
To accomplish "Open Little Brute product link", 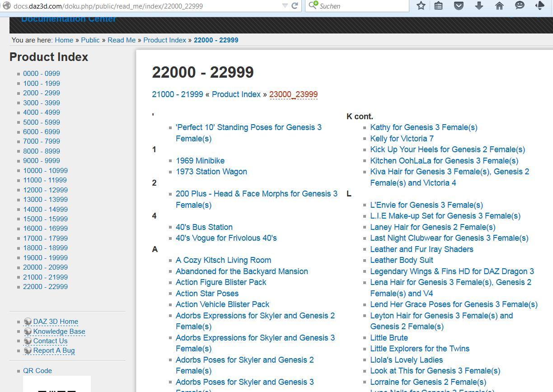I will tap(389, 338).
